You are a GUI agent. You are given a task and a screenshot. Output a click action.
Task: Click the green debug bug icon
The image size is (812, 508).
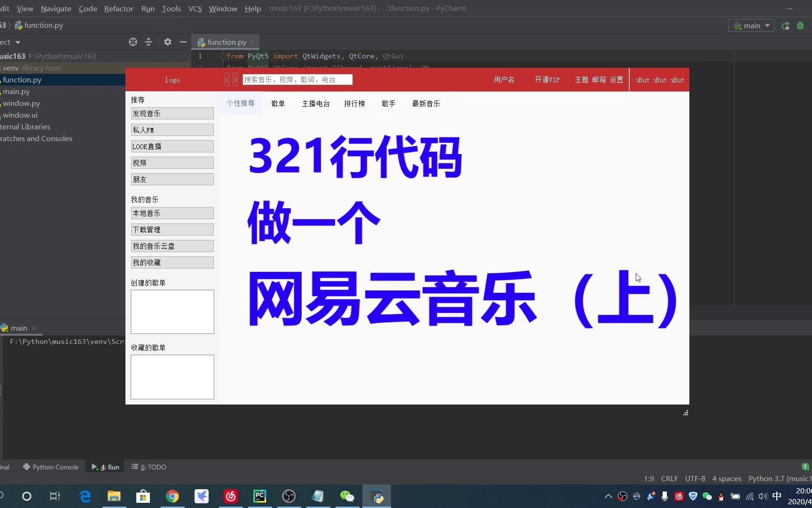(800, 25)
